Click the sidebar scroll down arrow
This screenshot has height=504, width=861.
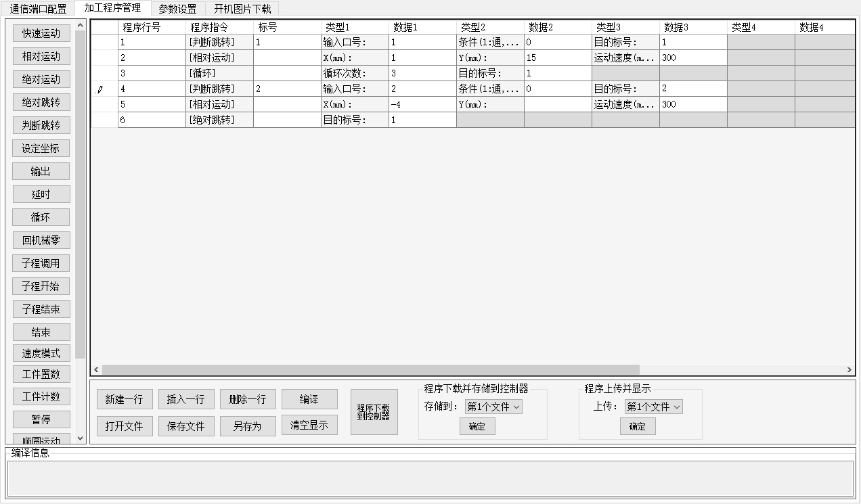pos(81,438)
